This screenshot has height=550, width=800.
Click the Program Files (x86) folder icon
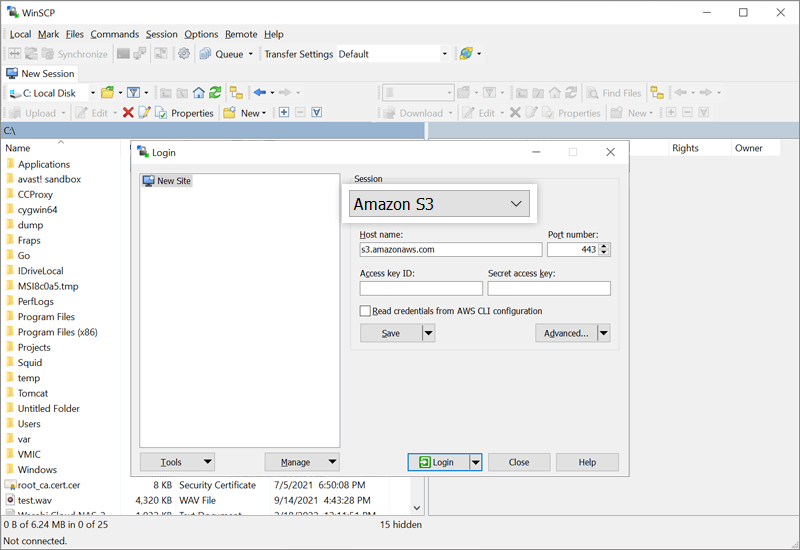pos(10,332)
